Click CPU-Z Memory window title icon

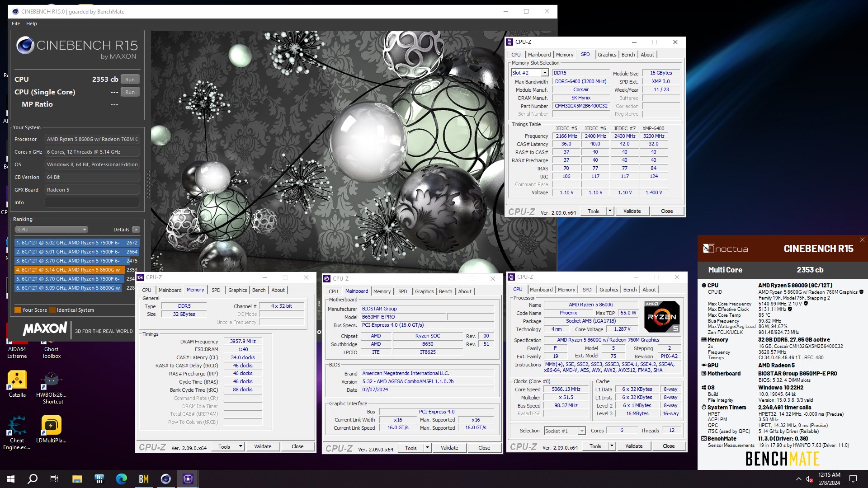pyautogui.click(x=140, y=277)
